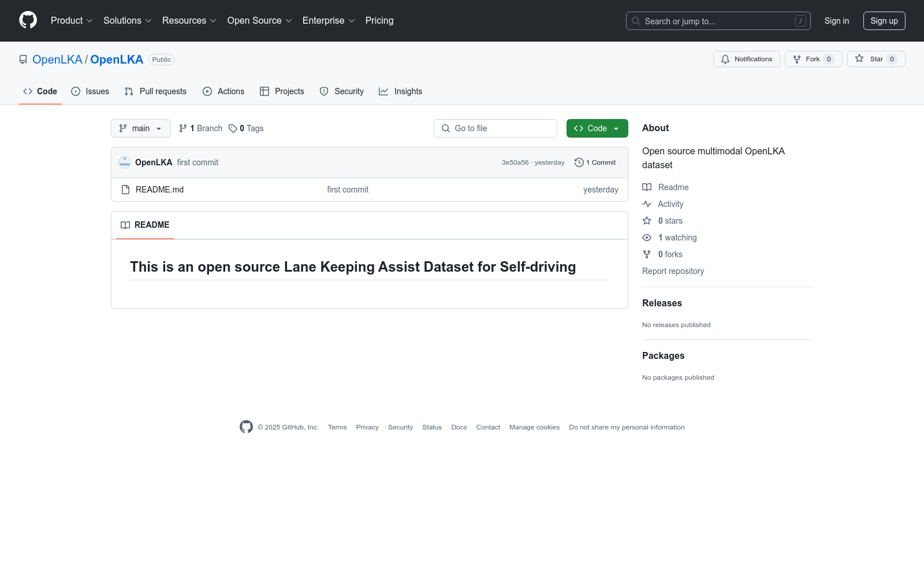Image resolution: width=924 pixels, height=578 pixels.
Task: Open commit hash 3e50a56
Action: 515,162
